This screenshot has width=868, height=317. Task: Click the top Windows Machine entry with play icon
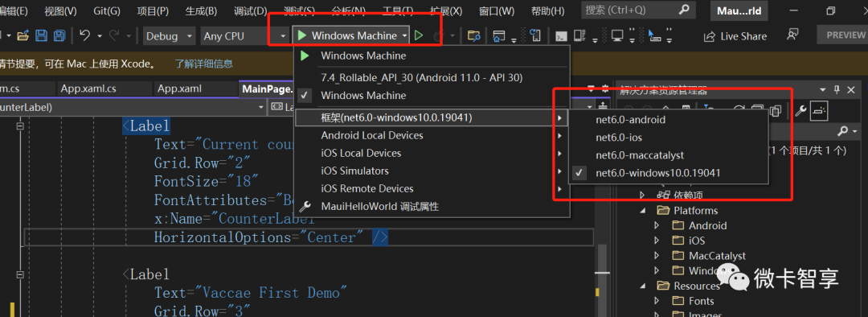363,56
